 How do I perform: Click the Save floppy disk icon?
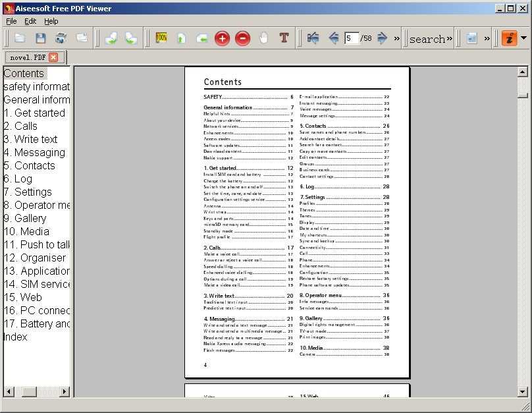(40, 38)
